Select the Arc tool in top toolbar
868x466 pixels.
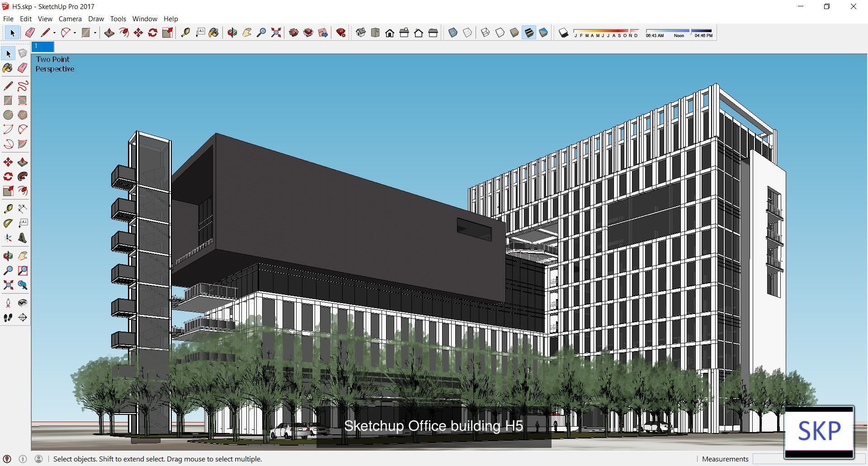(x=66, y=33)
